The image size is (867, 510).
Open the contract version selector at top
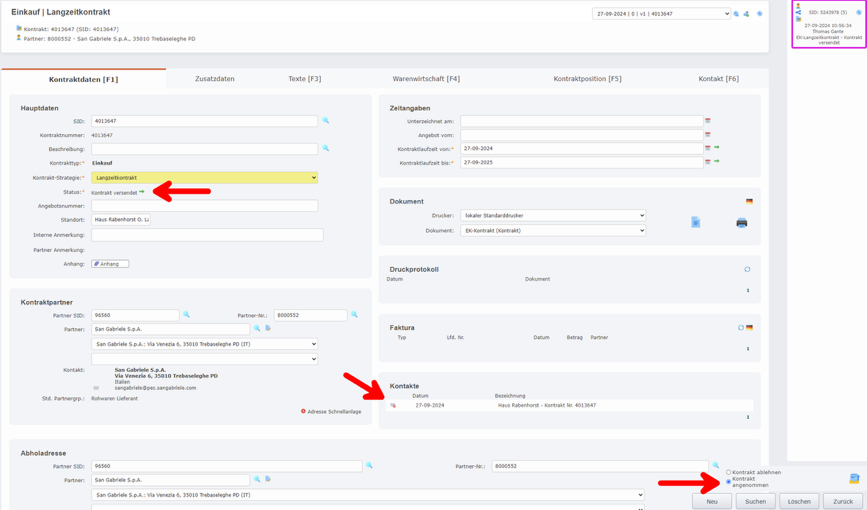click(x=661, y=14)
